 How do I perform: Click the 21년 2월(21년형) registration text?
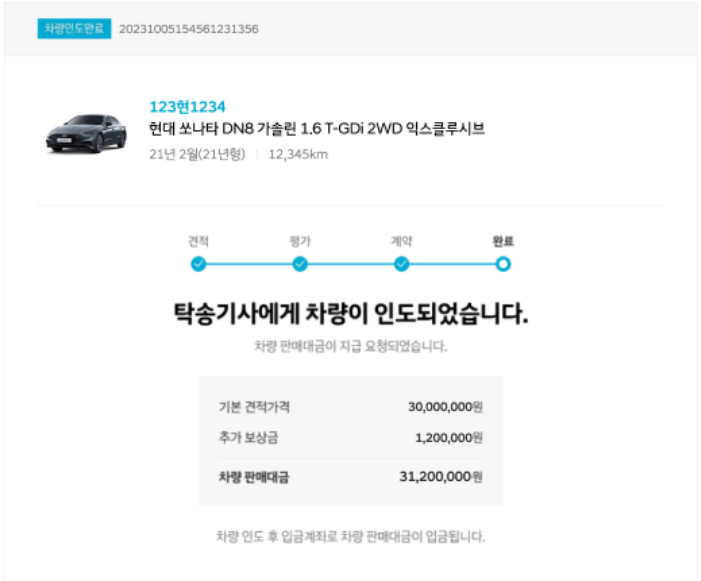coord(197,154)
